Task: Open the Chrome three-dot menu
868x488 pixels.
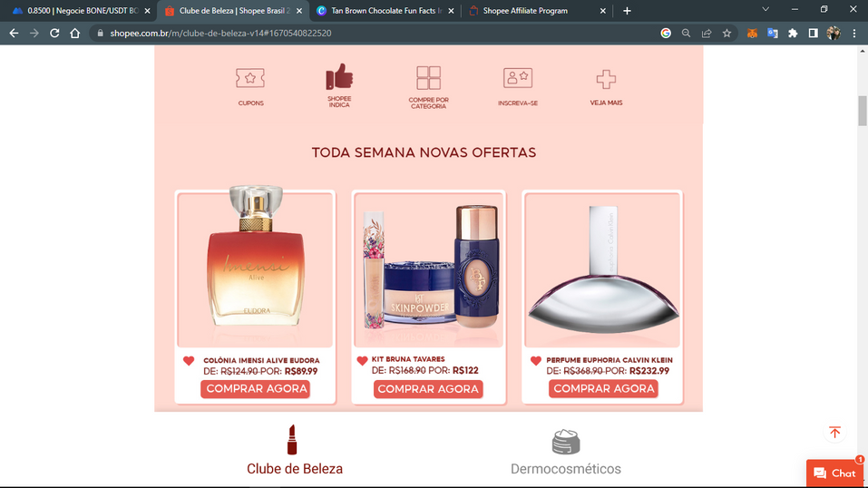Action: (x=854, y=34)
